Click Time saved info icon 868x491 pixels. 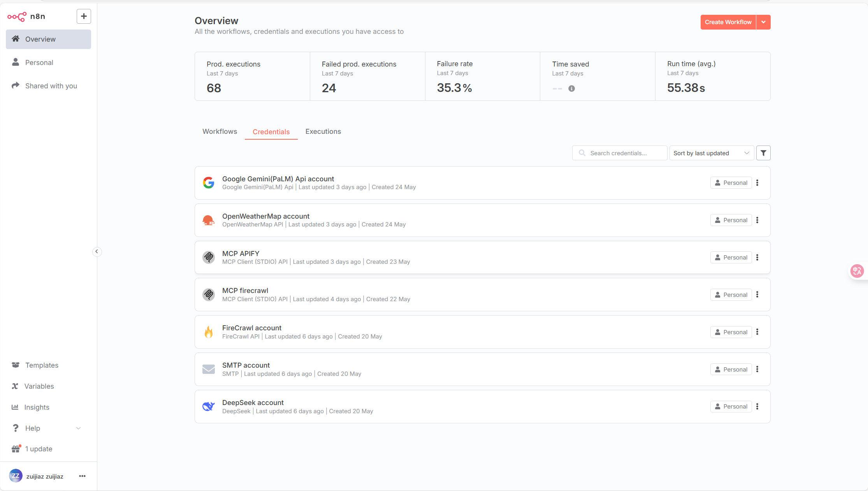(571, 88)
